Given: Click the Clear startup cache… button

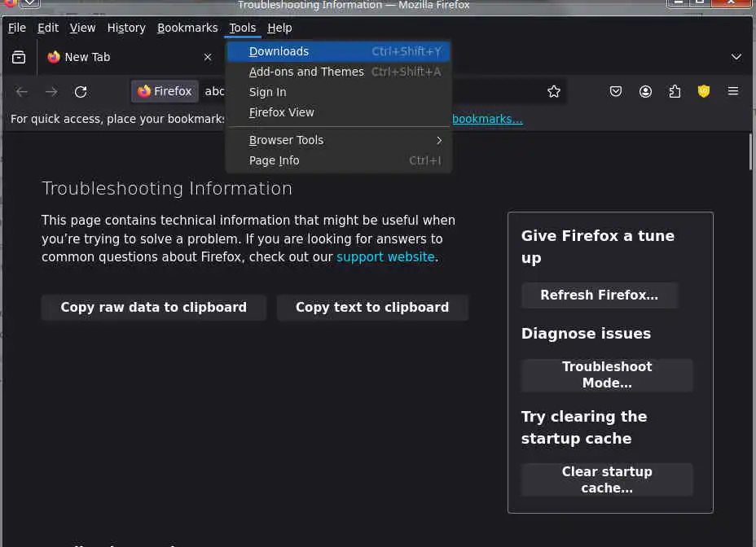Looking at the screenshot, I should (x=607, y=479).
